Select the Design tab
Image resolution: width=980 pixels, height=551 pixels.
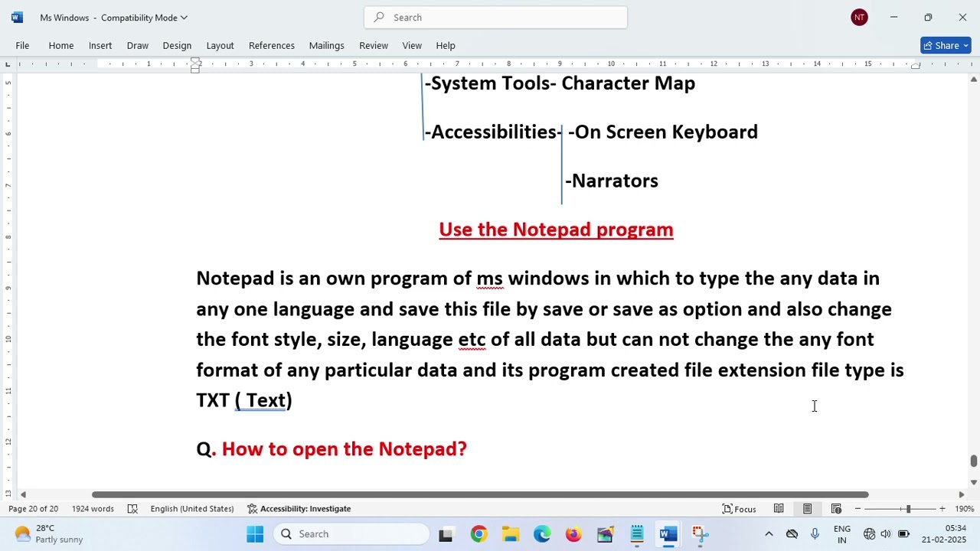(177, 45)
